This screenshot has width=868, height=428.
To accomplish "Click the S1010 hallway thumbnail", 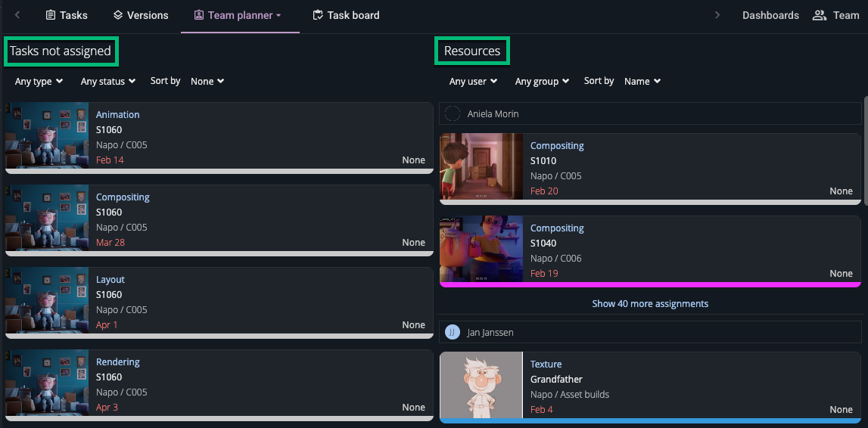I will pyautogui.click(x=481, y=166).
